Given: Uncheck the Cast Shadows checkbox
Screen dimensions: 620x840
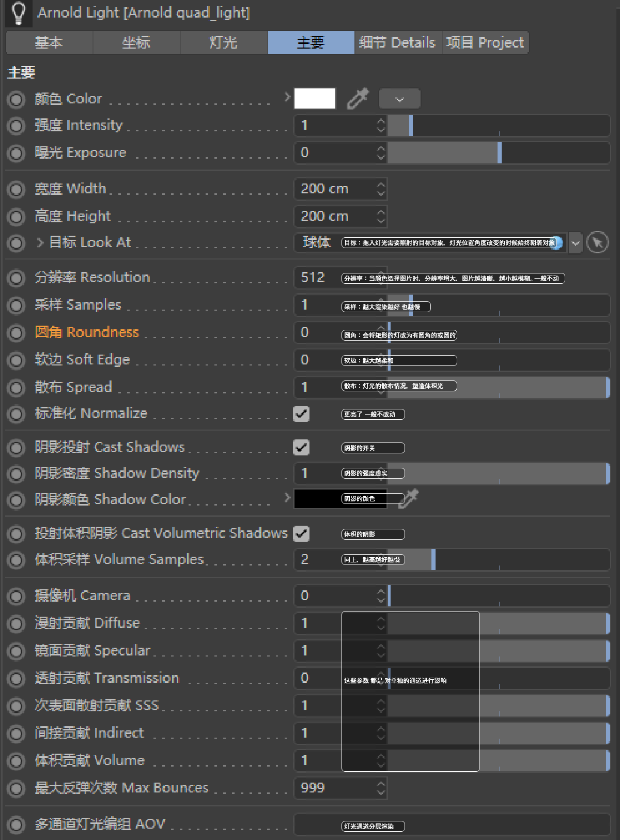Looking at the screenshot, I should pyautogui.click(x=301, y=447).
